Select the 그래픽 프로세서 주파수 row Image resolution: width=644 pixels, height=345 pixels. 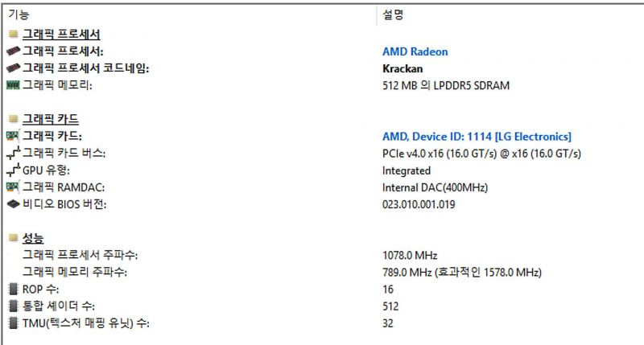point(80,255)
